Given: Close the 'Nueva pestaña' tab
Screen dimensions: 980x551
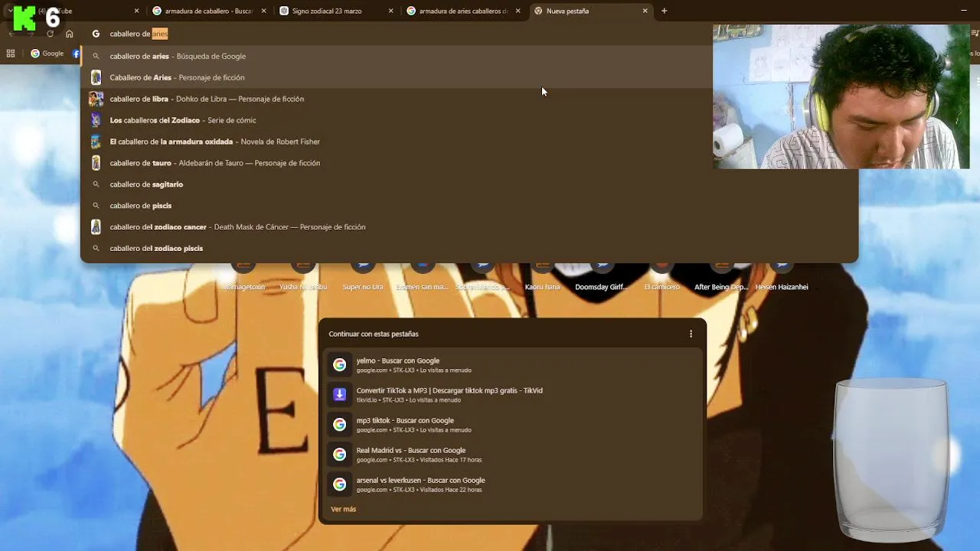Looking at the screenshot, I should click(x=645, y=11).
